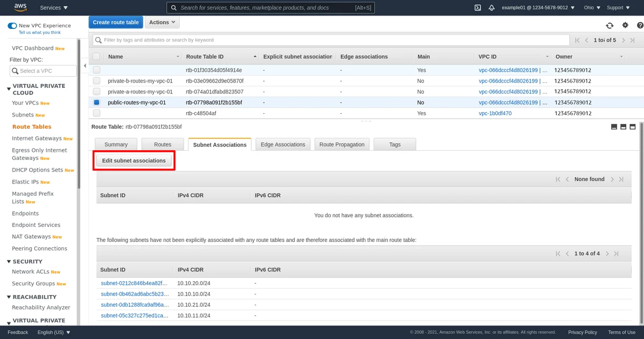
Task: Expand the Services menu
Action: click(54, 8)
